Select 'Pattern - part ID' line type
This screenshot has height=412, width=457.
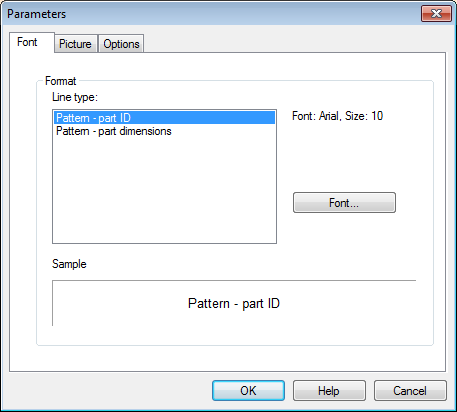[x=165, y=118]
